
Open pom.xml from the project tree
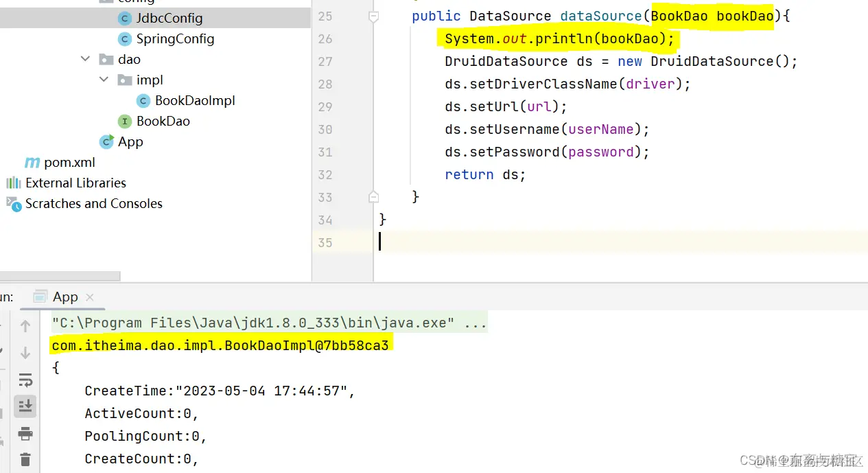point(69,163)
